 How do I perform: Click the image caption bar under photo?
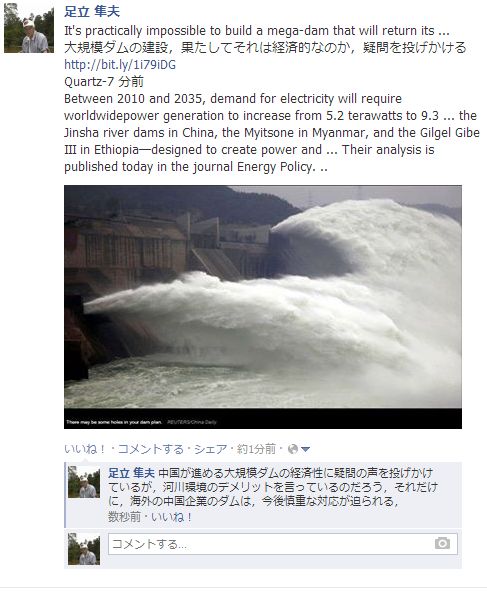pyautogui.click(x=263, y=419)
